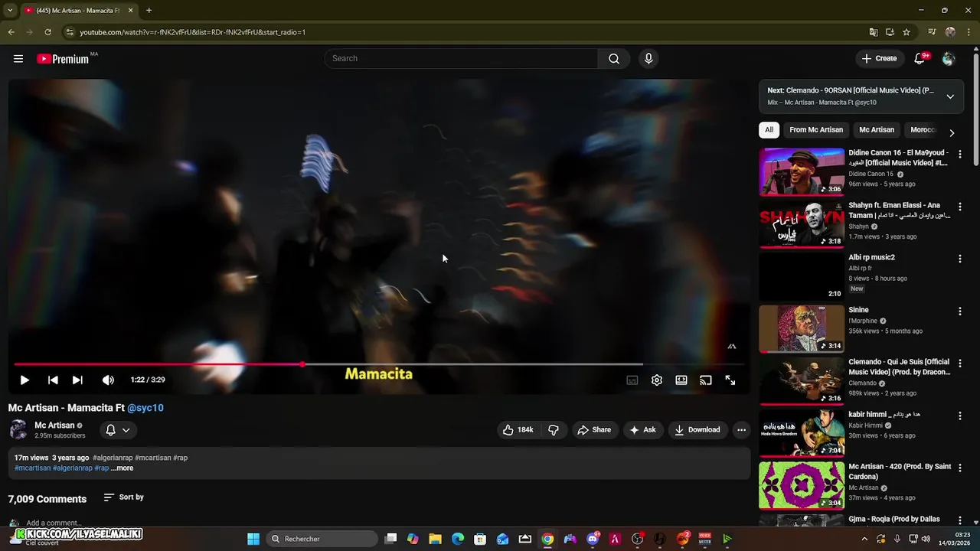The image size is (980, 551).
Task: Open Windows Start menu
Action: click(253, 539)
